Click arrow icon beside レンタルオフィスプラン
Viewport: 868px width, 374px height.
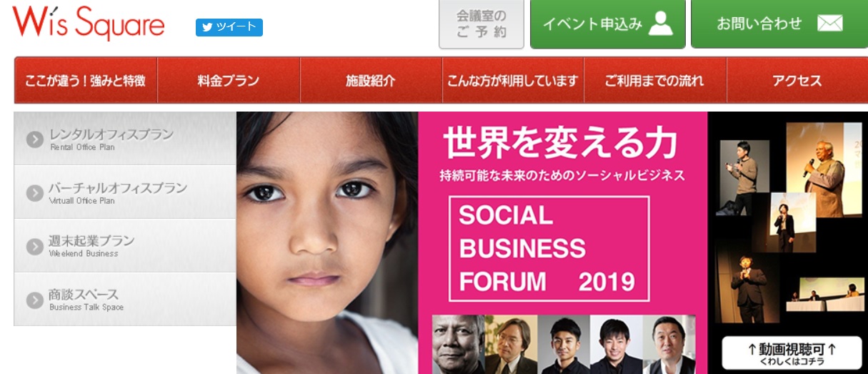pyautogui.click(x=35, y=139)
